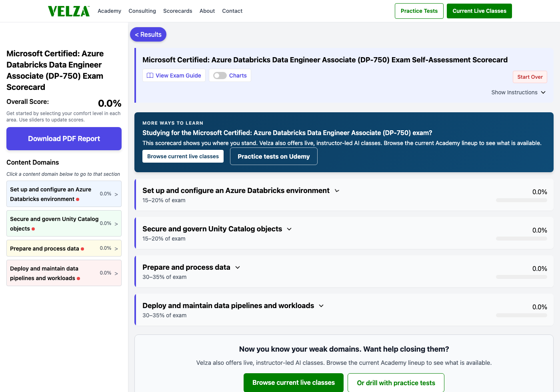This screenshot has height=392, width=560.
Task: Click the 'MORE WAYS TO LEARN' label
Action: [173, 123]
